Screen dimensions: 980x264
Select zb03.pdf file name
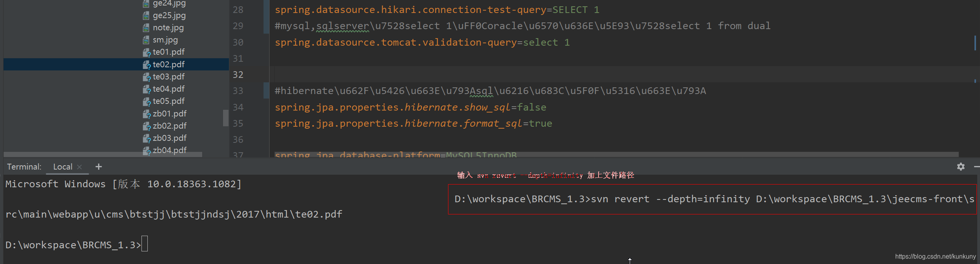[x=170, y=138]
